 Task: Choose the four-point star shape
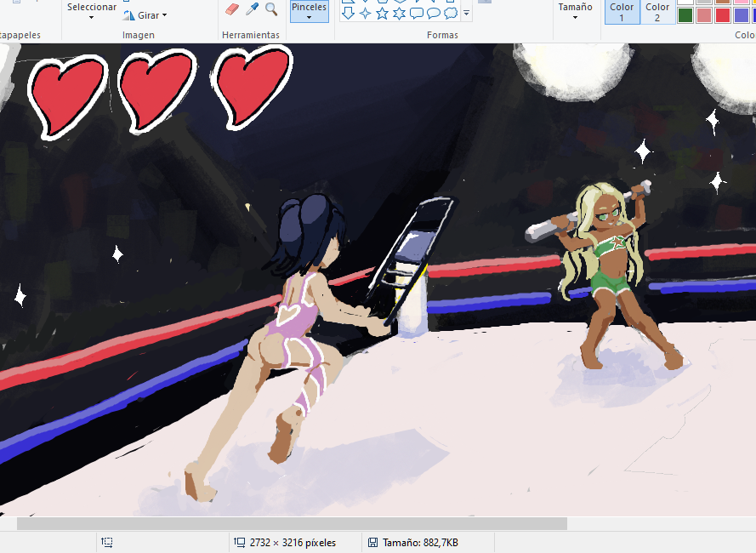[x=365, y=14]
